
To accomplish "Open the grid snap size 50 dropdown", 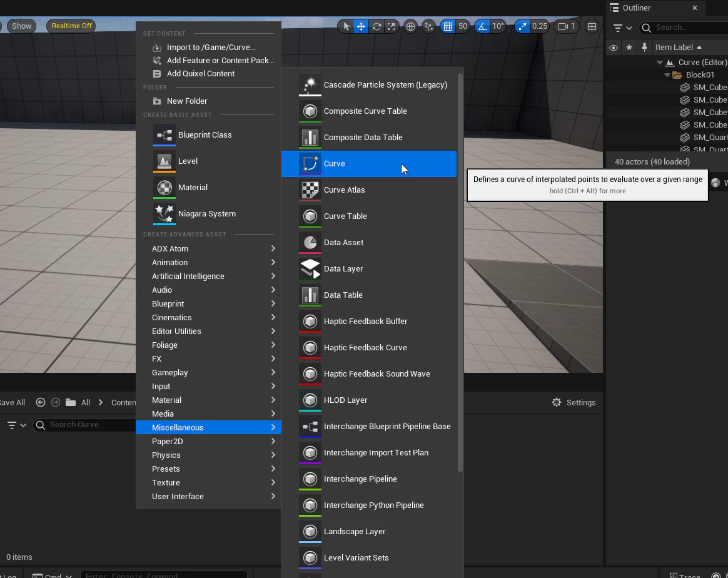I will pyautogui.click(x=463, y=26).
